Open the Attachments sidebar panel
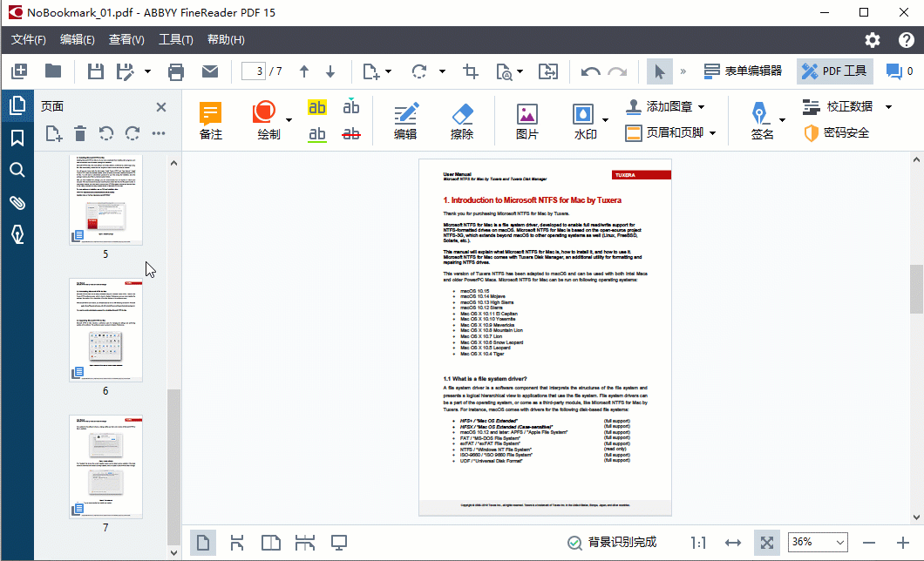This screenshot has width=924, height=561. click(17, 202)
